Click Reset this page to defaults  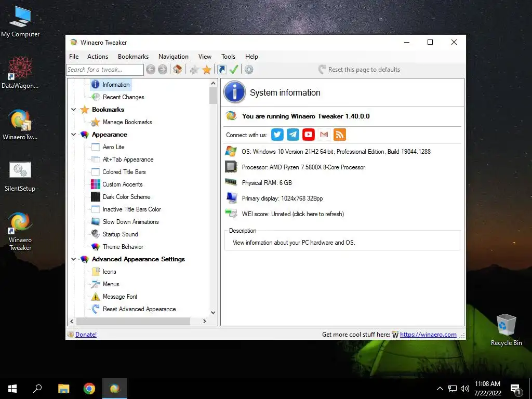tap(360, 70)
